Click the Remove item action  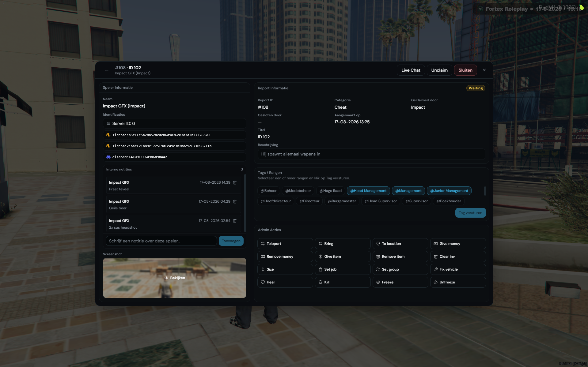(400, 257)
